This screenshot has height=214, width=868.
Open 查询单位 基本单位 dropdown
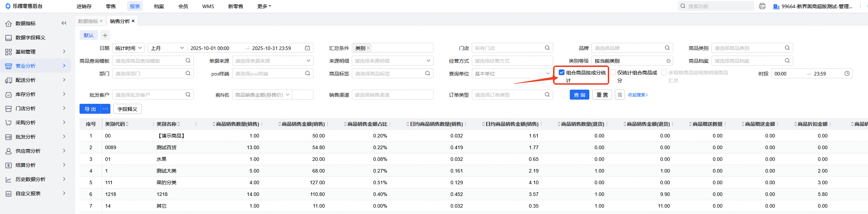tap(512, 73)
